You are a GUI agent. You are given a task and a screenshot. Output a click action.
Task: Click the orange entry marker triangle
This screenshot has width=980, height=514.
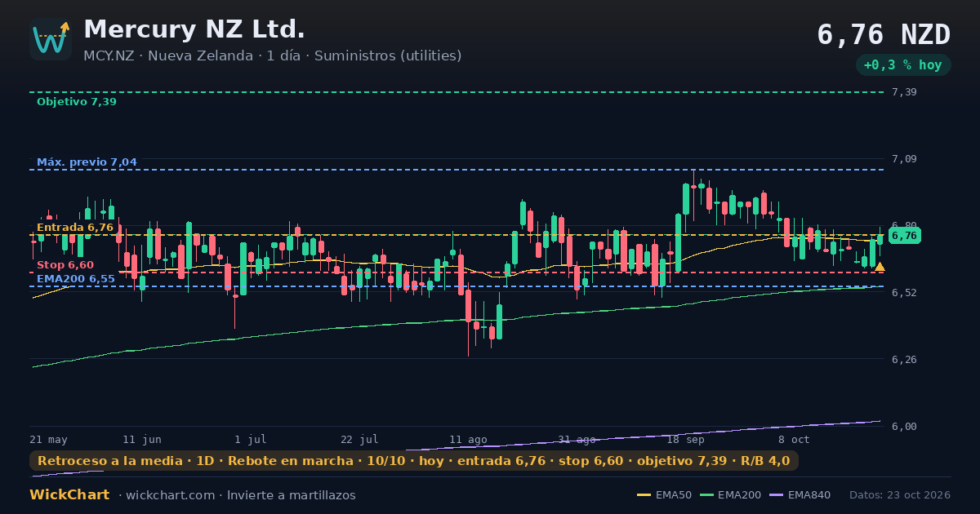[x=880, y=267]
